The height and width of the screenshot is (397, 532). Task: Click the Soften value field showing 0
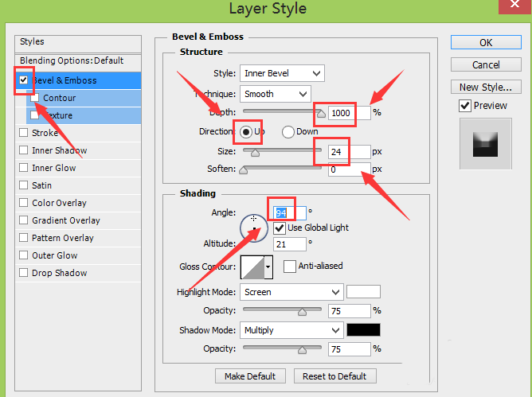(x=349, y=169)
